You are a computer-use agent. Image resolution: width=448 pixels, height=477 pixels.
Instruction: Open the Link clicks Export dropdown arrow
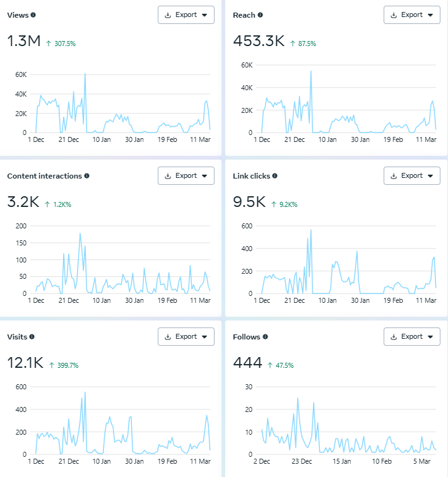[430, 176]
